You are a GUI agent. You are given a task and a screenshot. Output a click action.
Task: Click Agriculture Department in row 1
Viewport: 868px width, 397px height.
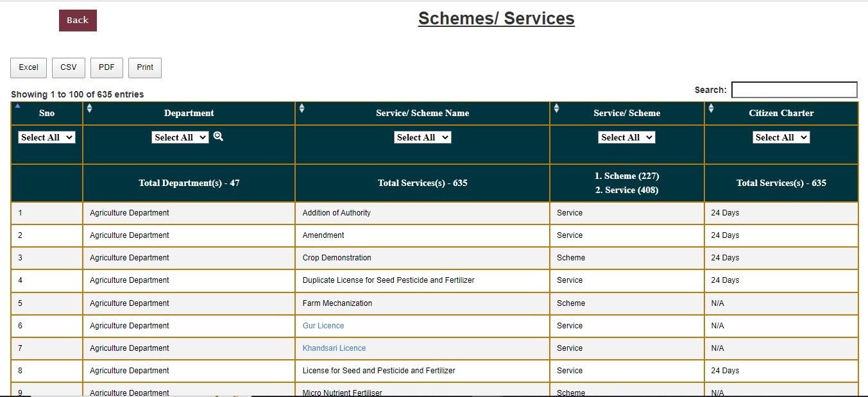click(130, 213)
